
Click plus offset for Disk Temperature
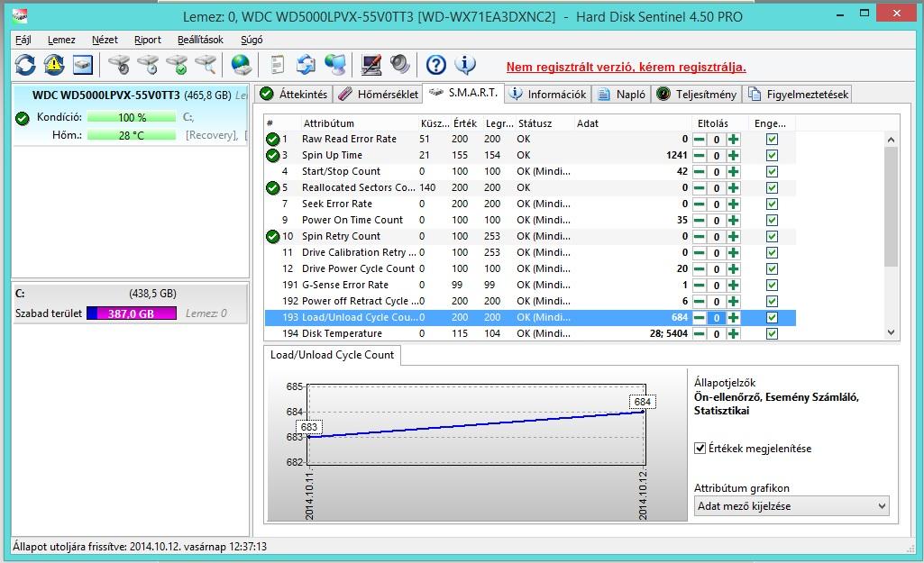tap(733, 334)
